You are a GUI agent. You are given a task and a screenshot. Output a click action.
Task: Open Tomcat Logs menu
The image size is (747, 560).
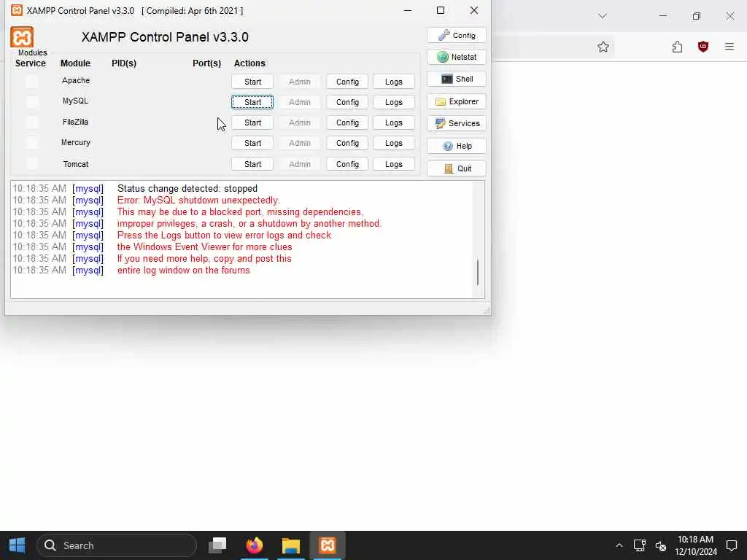pos(393,164)
